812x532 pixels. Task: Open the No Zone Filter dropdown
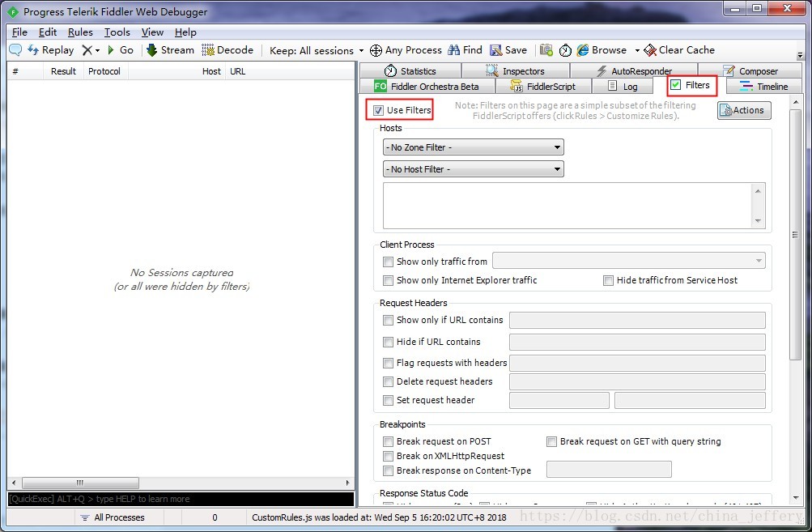[x=474, y=147]
